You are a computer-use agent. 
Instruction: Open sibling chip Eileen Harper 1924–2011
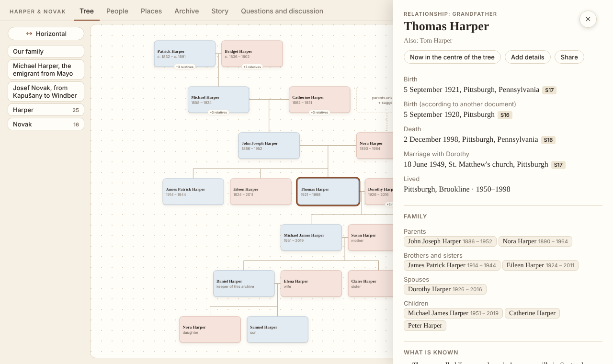click(x=540, y=265)
